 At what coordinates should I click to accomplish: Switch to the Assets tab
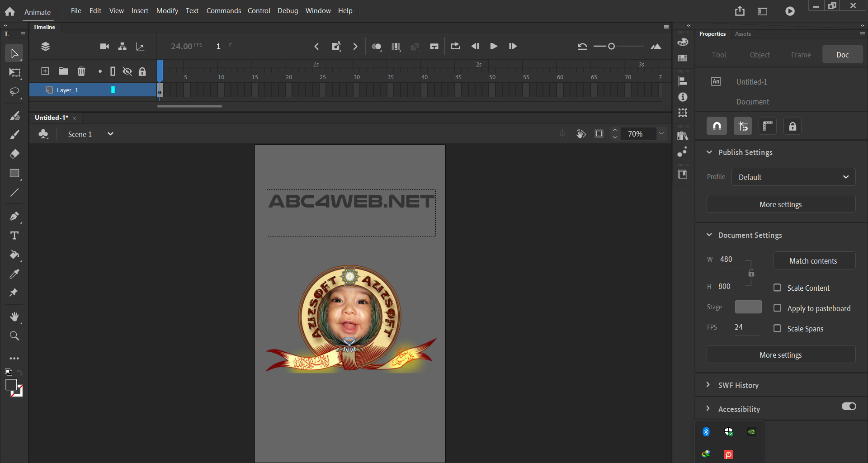743,34
